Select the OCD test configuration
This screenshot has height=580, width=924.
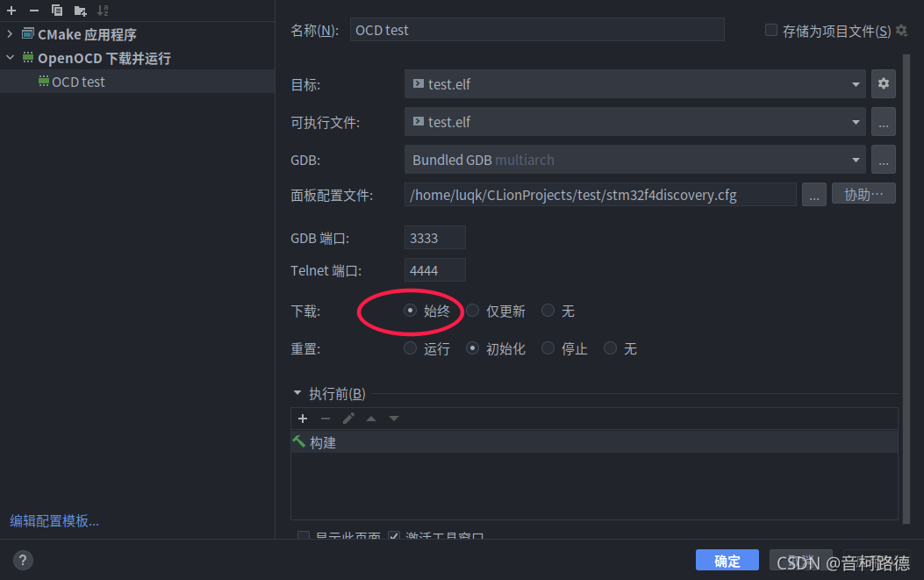(x=137, y=82)
